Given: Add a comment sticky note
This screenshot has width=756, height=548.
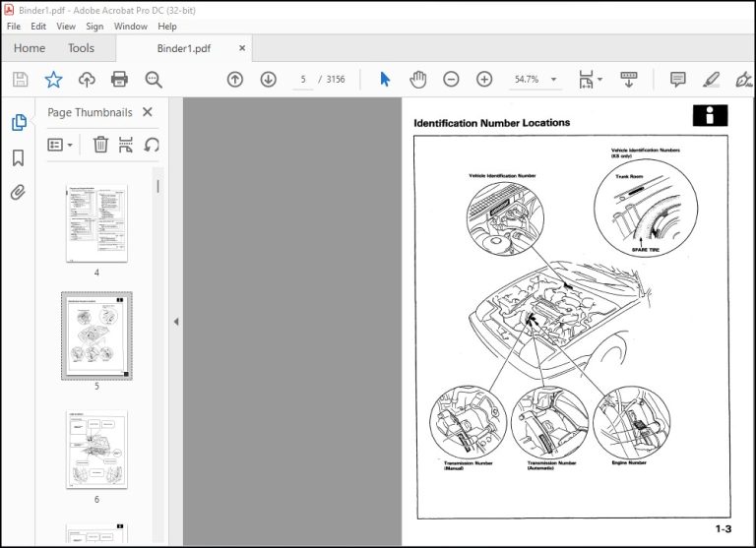Looking at the screenshot, I should [x=678, y=80].
